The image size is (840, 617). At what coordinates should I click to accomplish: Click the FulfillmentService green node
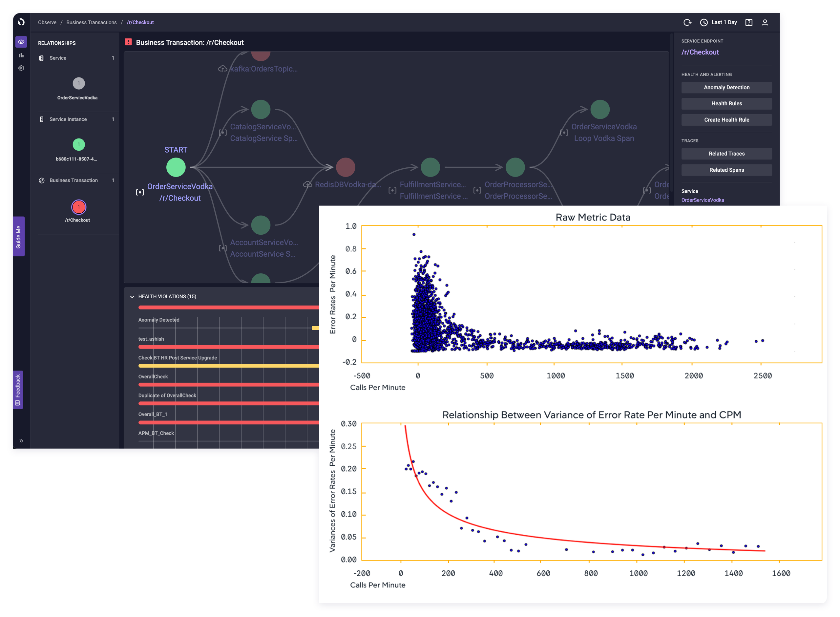(x=430, y=167)
